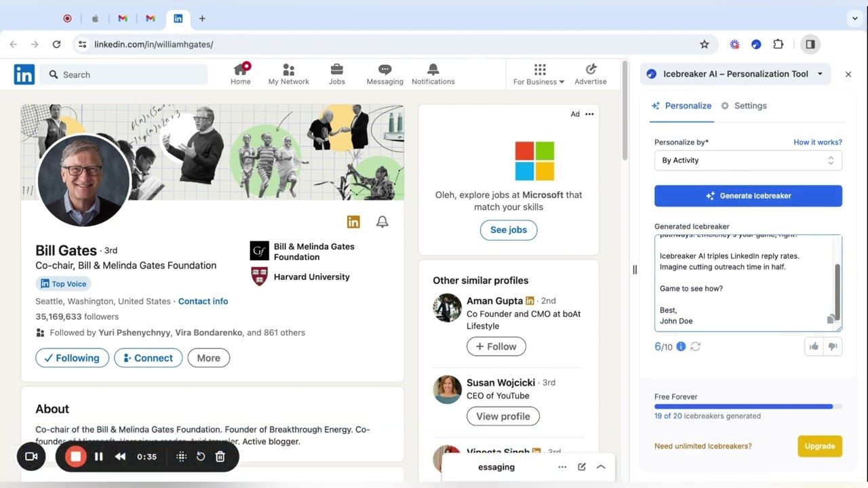Click LinkedIn premium badge on profile
This screenshot has height=488, width=868.
(353, 222)
